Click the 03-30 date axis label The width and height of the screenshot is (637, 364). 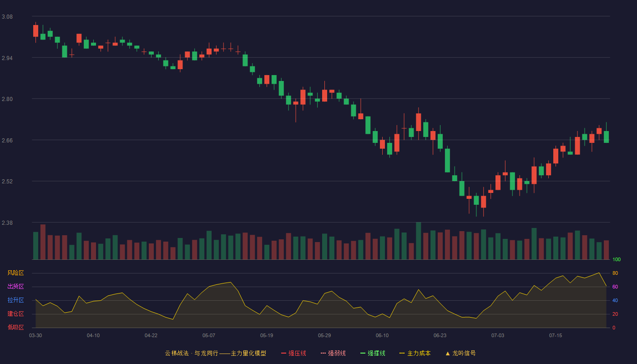pos(35,335)
